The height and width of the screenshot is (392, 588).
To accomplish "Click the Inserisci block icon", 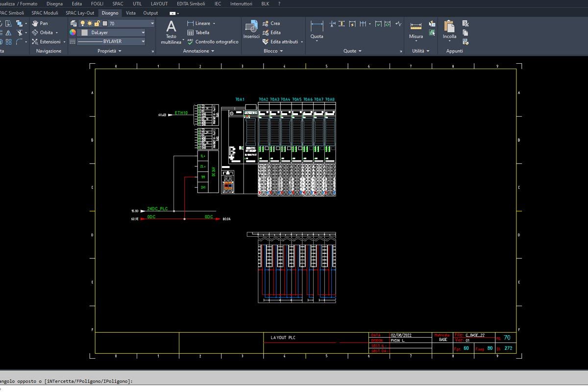I will [251, 30].
